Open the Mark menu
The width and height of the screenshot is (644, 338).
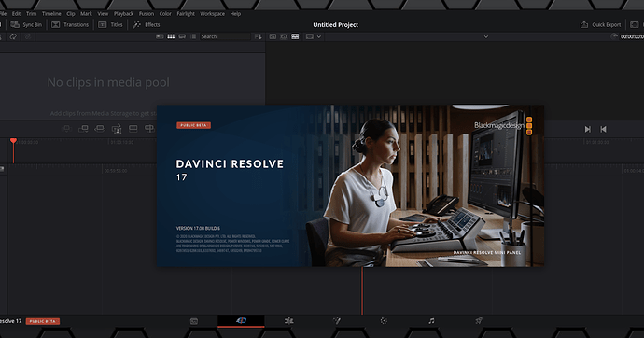pyautogui.click(x=86, y=14)
